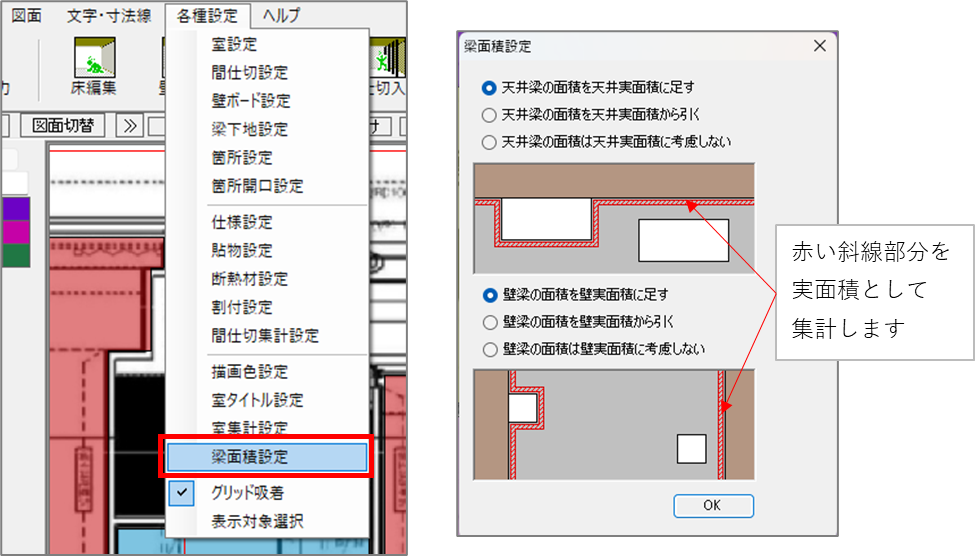Pick the green color swatch on left panel

[x=16, y=255]
